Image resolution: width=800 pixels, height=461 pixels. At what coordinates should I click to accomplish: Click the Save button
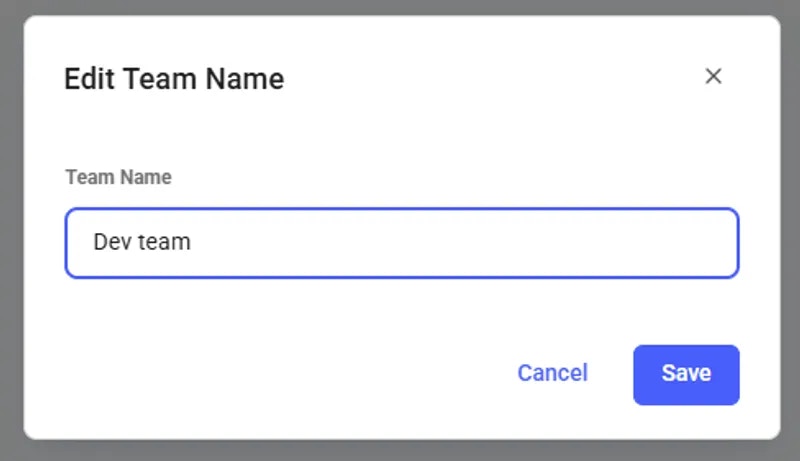[686, 375]
